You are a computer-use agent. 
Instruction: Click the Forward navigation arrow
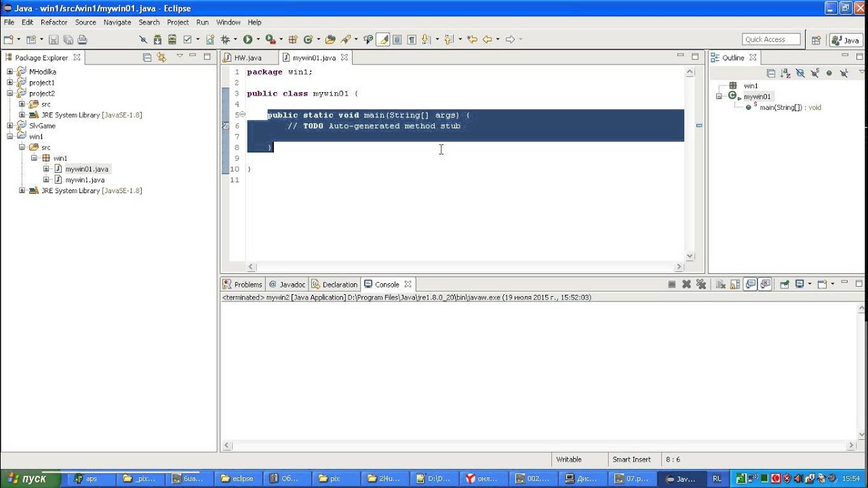point(510,40)
